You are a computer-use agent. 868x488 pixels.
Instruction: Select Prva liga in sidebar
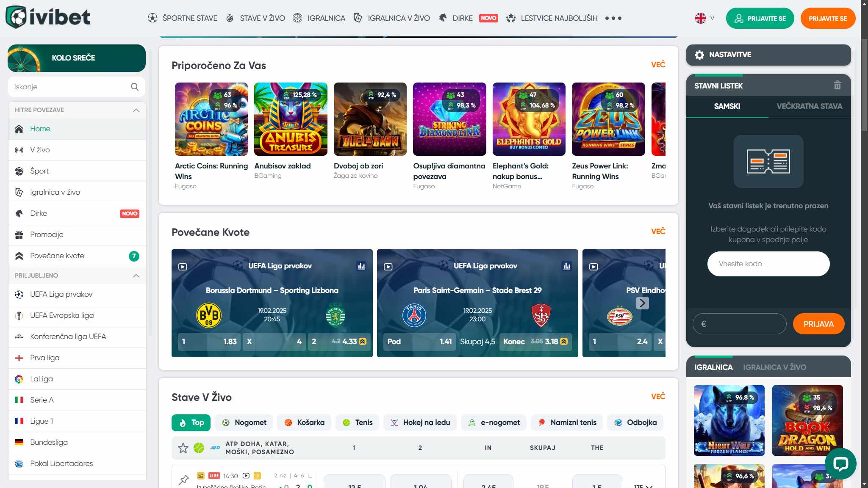coord(77,358)
